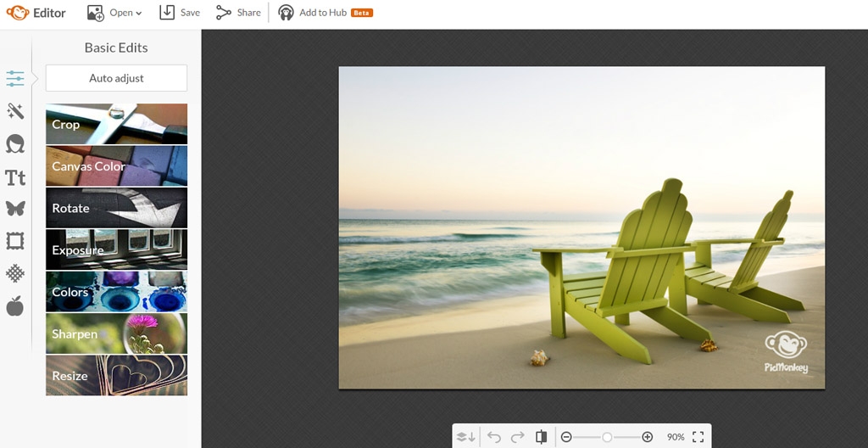Open the Themes apple icon
868x448 pixels.
point(15,305)
